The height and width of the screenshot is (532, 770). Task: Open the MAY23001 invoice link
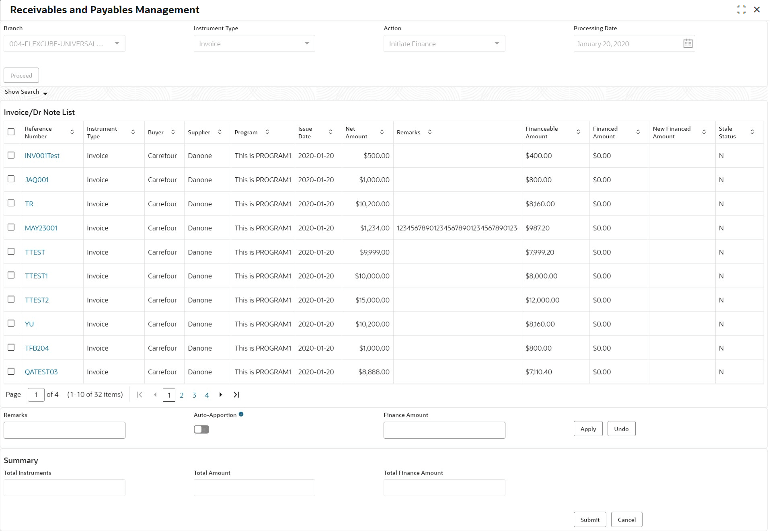coord(41,228)
